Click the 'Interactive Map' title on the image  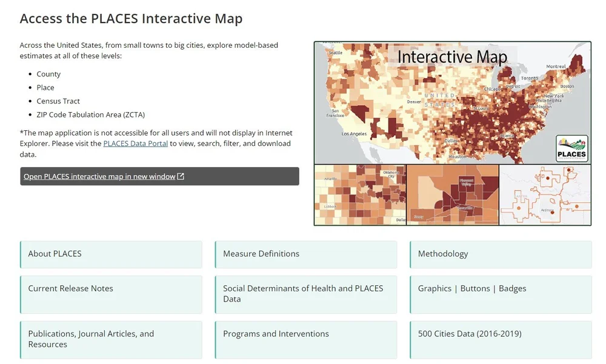[x=452, y=57]
